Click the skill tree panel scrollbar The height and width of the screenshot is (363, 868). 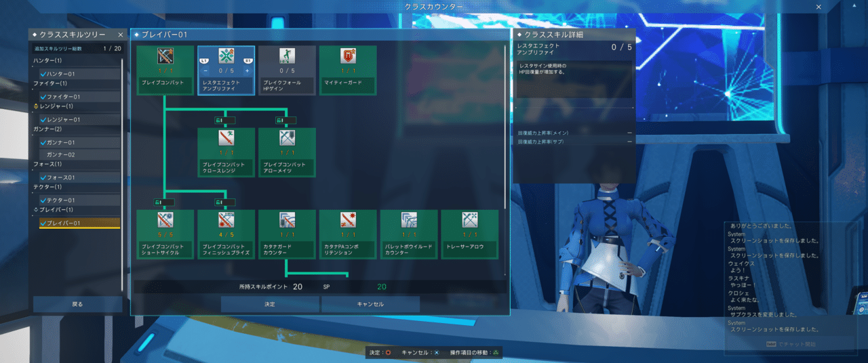point(506,127)
